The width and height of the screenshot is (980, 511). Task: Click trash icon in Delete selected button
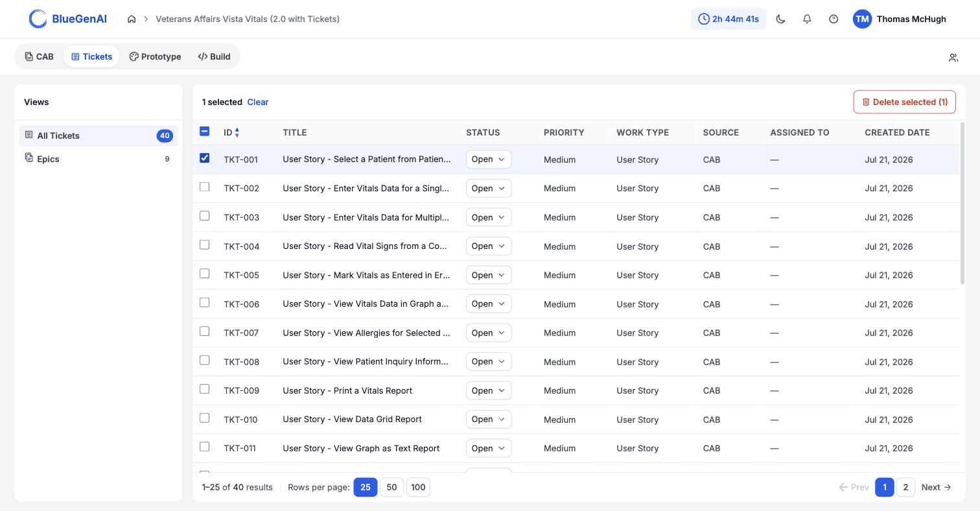click(866, 102)
